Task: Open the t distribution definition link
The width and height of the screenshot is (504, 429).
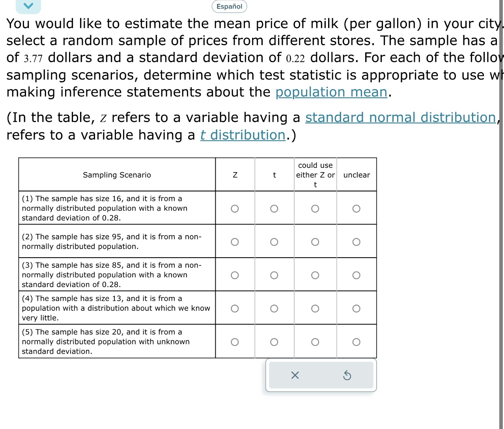Action: pyautogui.click(x=243, y=135)
